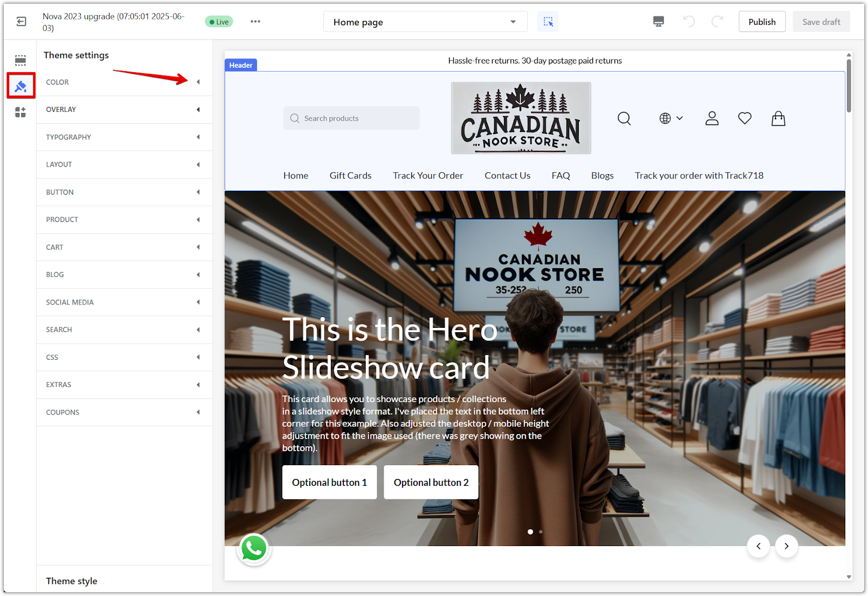Expand the EXTRAS settings section

124,384
